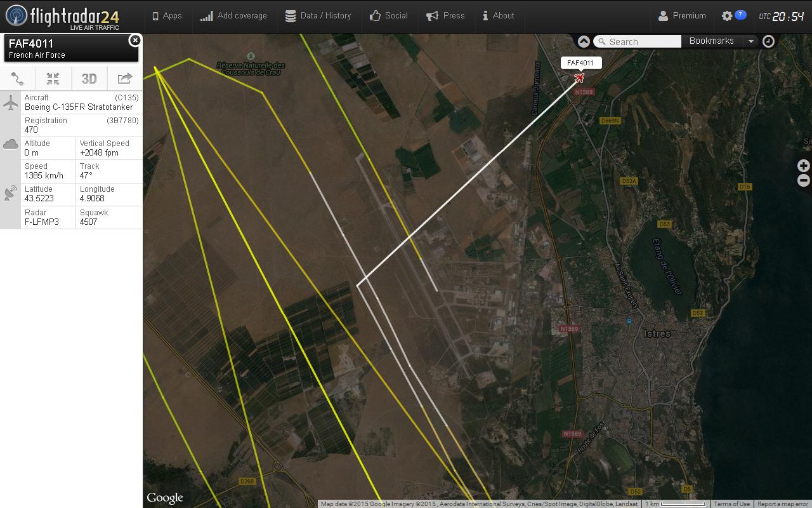This screenshot has height=508, width=812.
Task: Zoom in the map with plus button
Action: [x=803, y=166]
